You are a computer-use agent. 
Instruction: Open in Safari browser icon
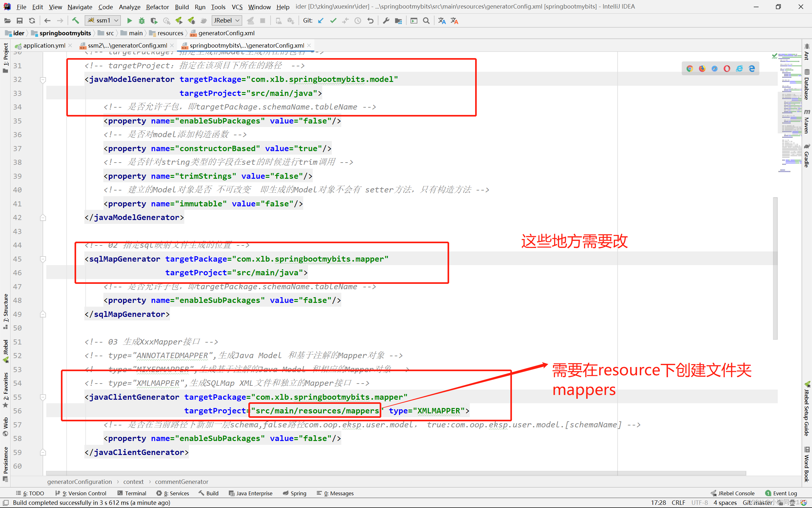coord(714,69)
